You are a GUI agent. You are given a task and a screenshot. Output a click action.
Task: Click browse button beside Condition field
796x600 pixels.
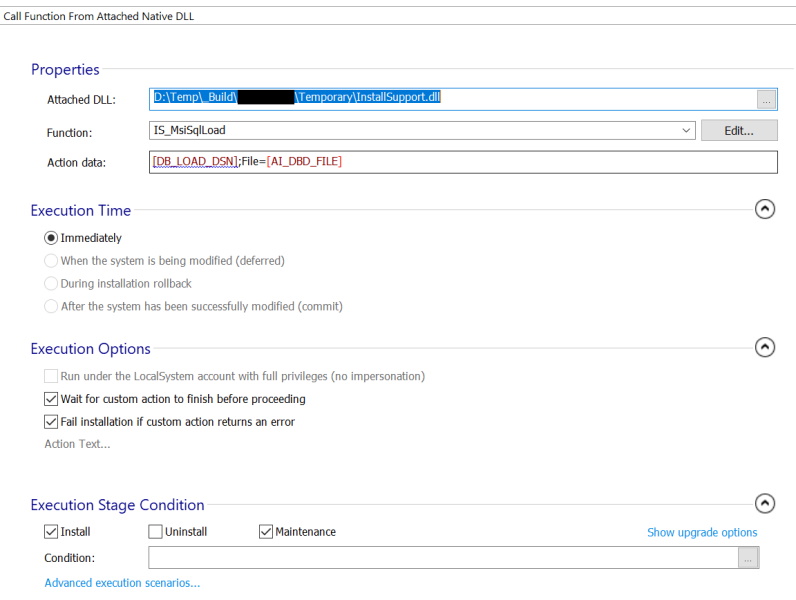click(x=749, y=559)
